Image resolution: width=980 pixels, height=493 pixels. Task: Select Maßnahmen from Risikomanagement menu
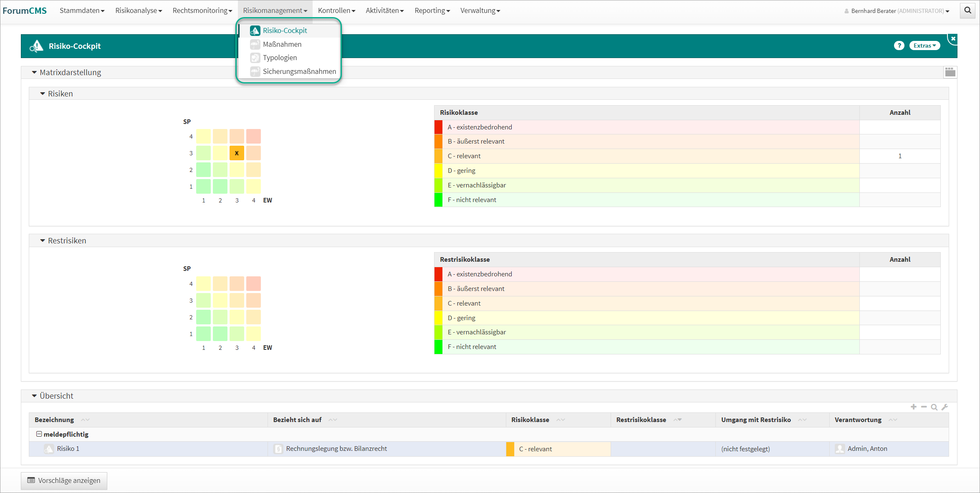pyautogui.click(x=282, y=44)
